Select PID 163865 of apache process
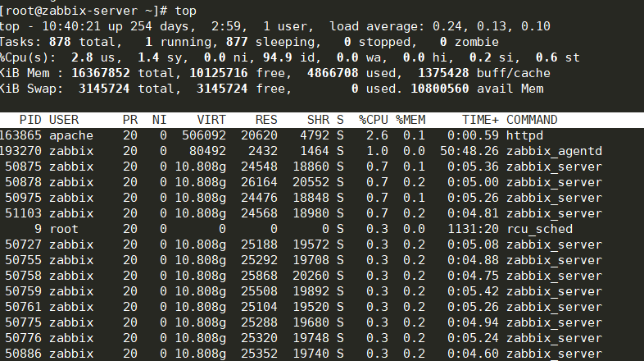The image size is (644, 361). click(20, 135)
